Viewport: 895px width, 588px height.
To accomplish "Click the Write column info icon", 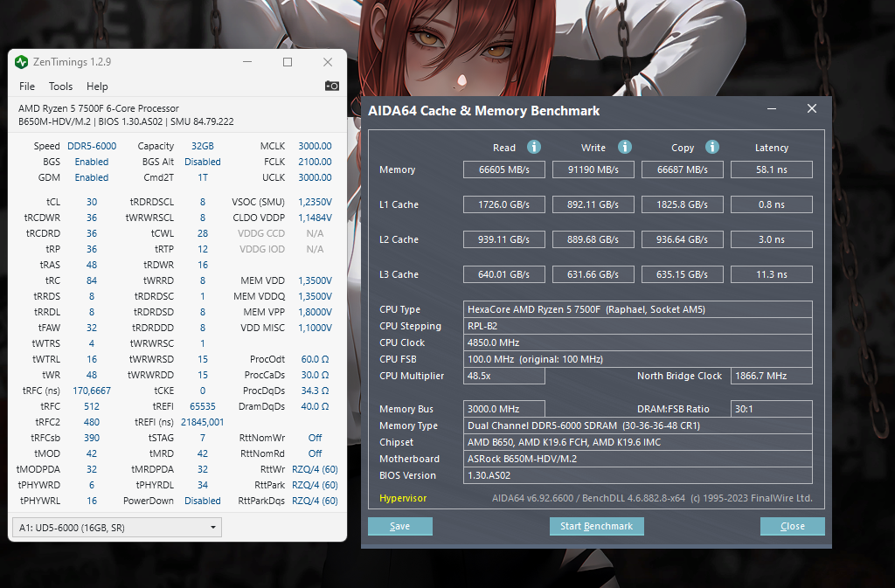I will coord(625,147).
